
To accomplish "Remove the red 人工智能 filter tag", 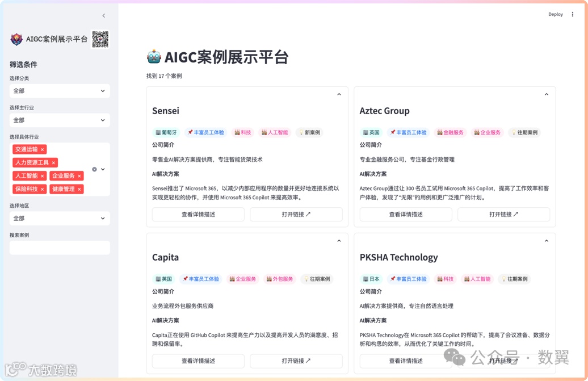I will tap(43, 176).
